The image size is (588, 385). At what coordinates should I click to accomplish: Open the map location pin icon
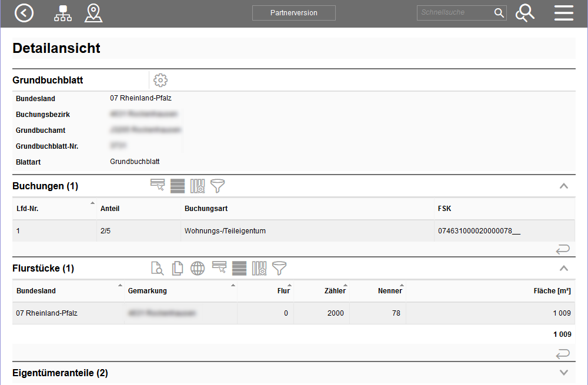point(93,13)
